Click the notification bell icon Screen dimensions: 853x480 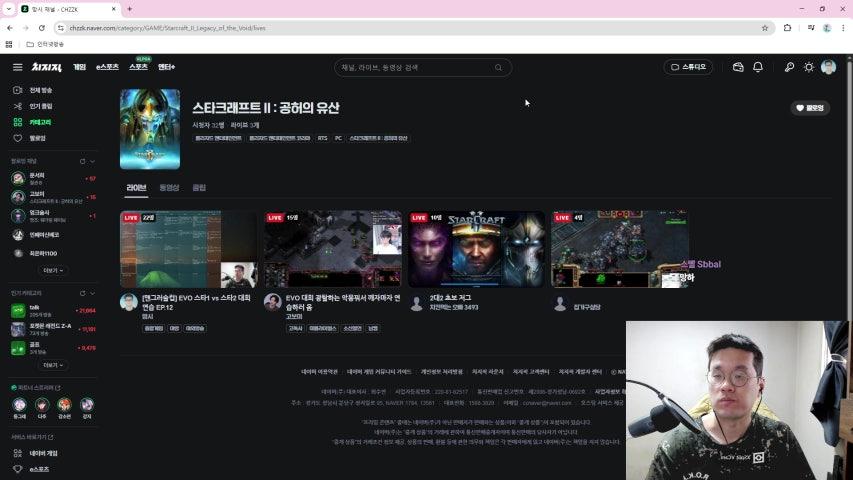(x=758, y=67)
